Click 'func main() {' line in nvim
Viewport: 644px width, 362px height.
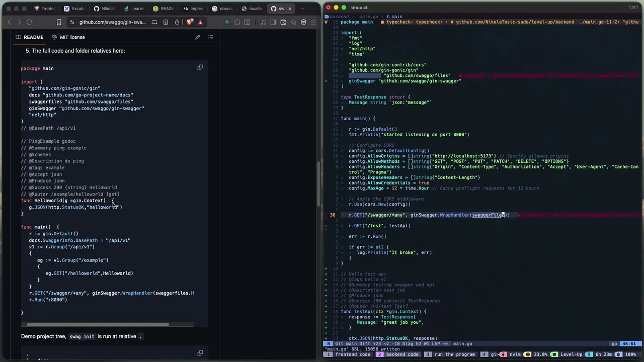point(358,119)
